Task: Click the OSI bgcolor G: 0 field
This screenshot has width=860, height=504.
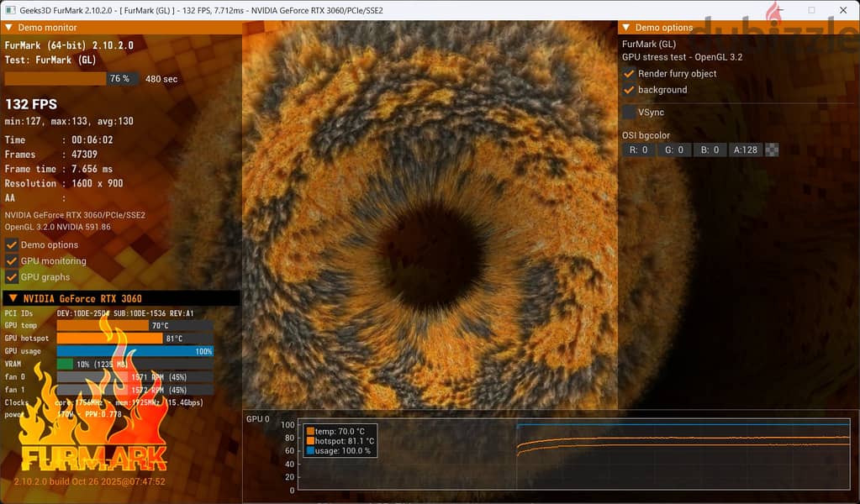Action: coord(674,150)
